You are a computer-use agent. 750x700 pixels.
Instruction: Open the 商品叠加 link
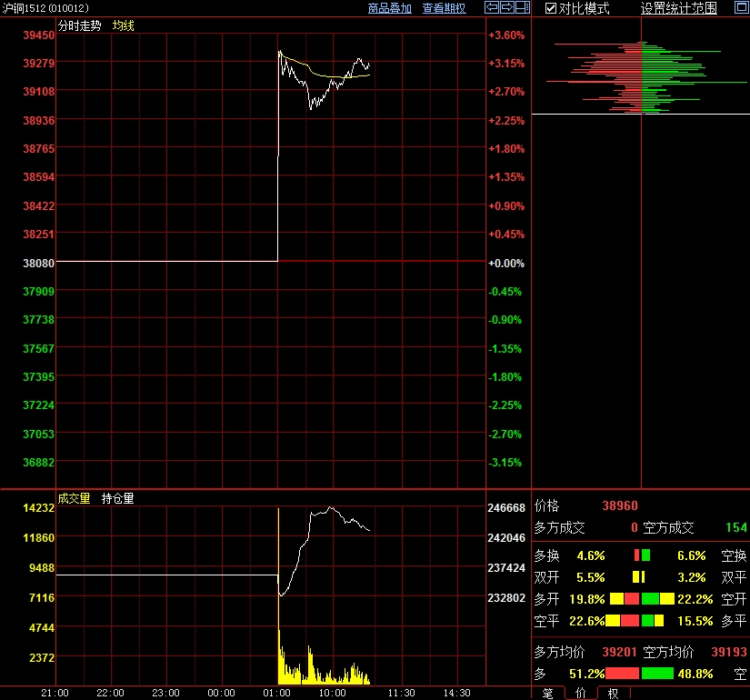[390, 8]
